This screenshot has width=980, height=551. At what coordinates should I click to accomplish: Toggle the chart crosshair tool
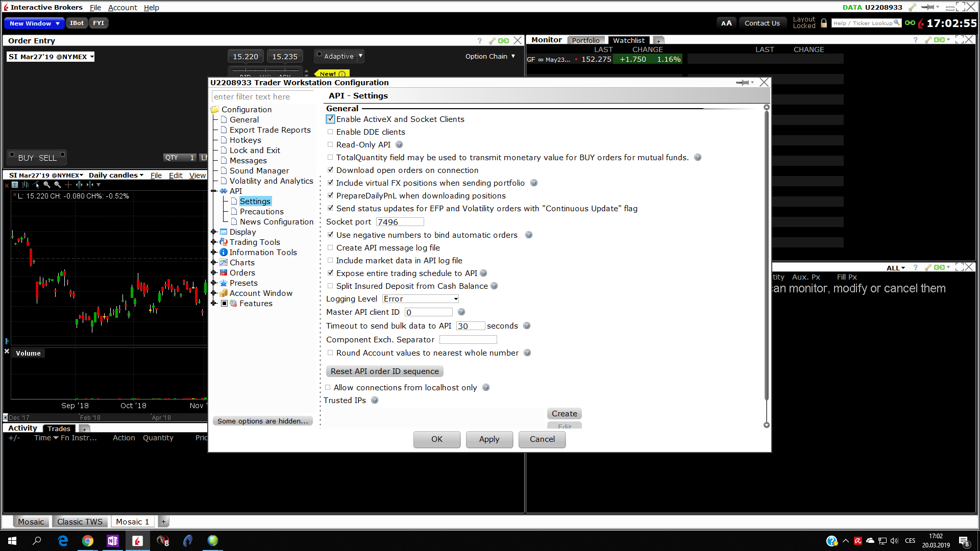pos(68,185)
